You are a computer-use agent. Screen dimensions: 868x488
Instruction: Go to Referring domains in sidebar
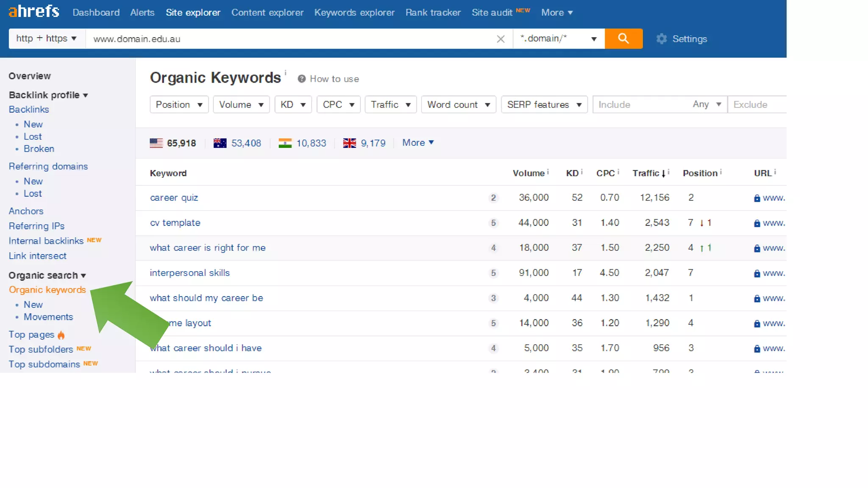(48, 166)
